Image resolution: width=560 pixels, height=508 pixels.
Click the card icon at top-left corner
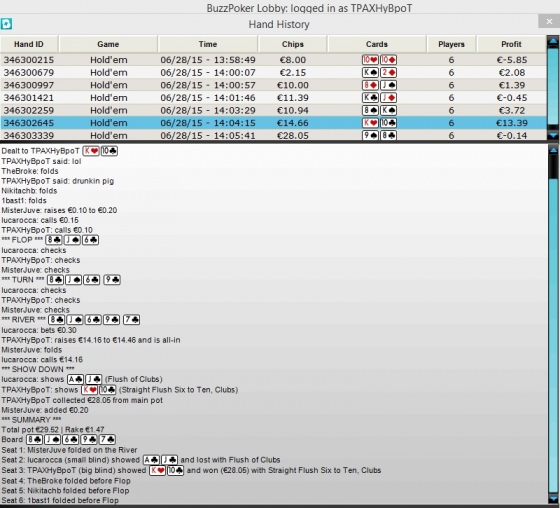6,24
